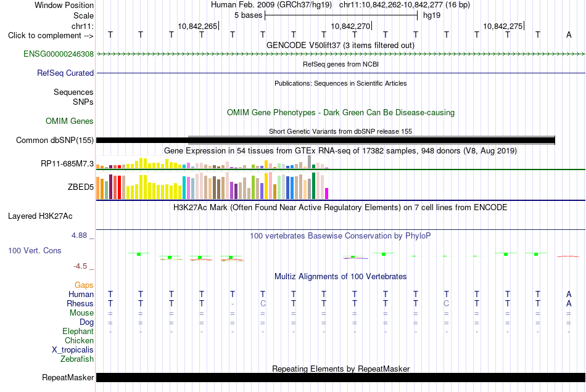Click the RP11-685M7.3 expression bar chart
Image resolution: width=586 pixels, height=392 pixels.
tap(212, 162)
